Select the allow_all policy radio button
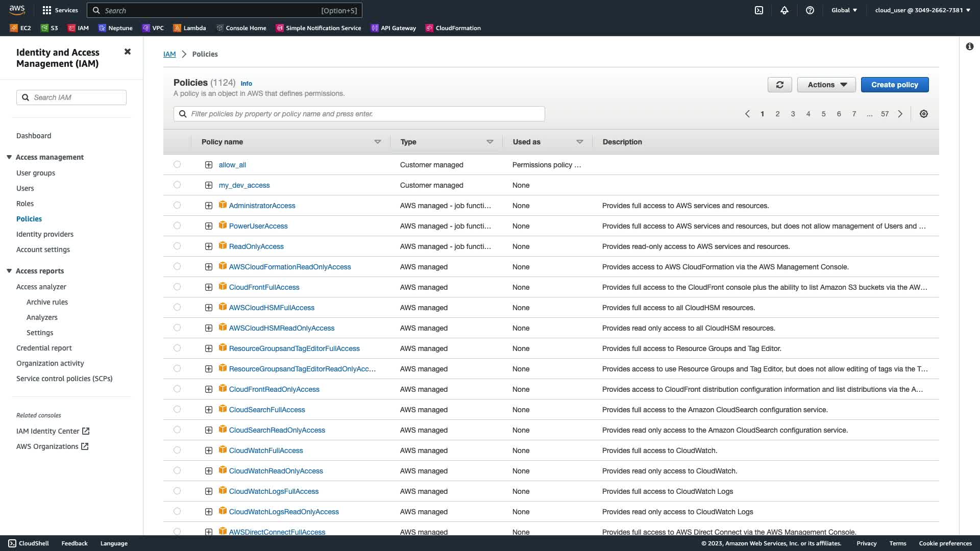 pos(177,164)
